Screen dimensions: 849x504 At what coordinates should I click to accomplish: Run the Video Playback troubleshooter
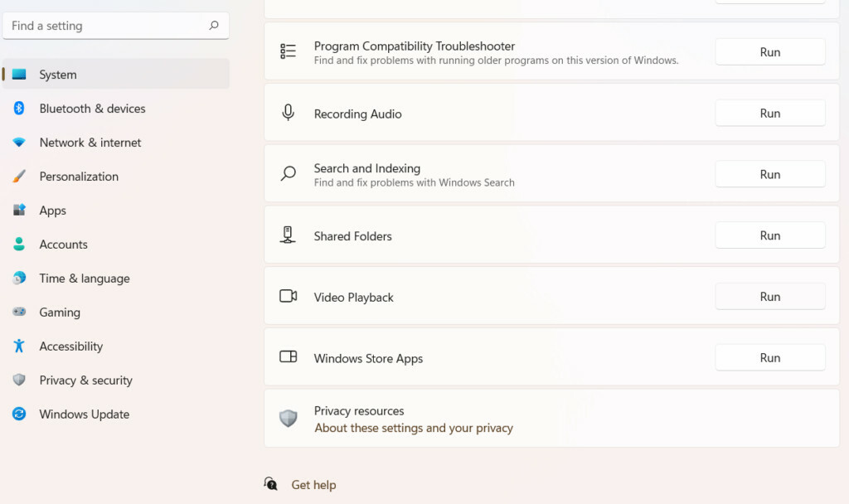769,297
